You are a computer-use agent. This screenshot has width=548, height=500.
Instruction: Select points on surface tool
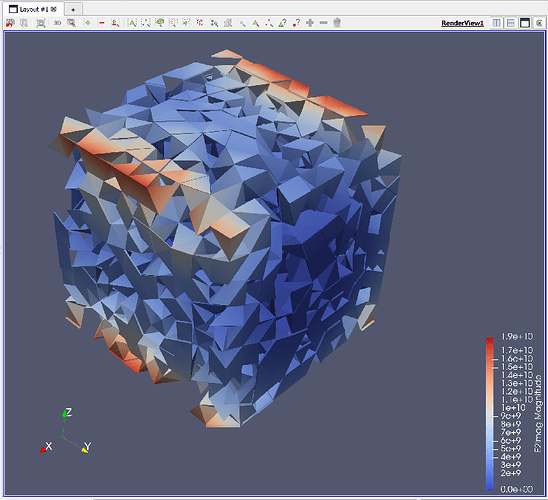tap(145, 23)
